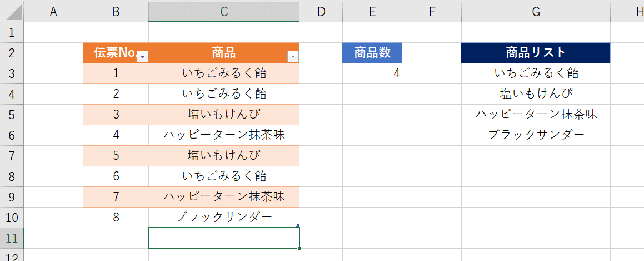Click ブラックサンダー in the 商品 column
The width and height of the screenshot is (644, 261).
click(x=224, y=218)
